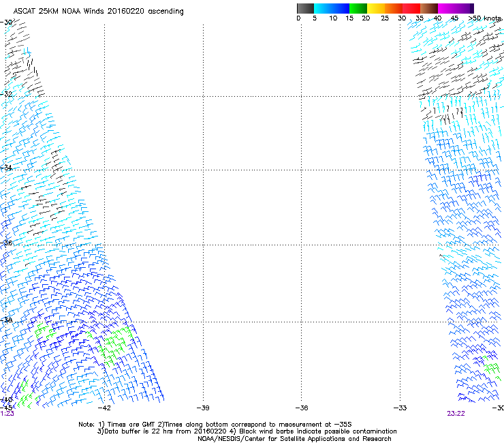The height and width of the screenshot is (443, 504).
Task: Click the '0' label under the color scale
Action: [298, 18]
